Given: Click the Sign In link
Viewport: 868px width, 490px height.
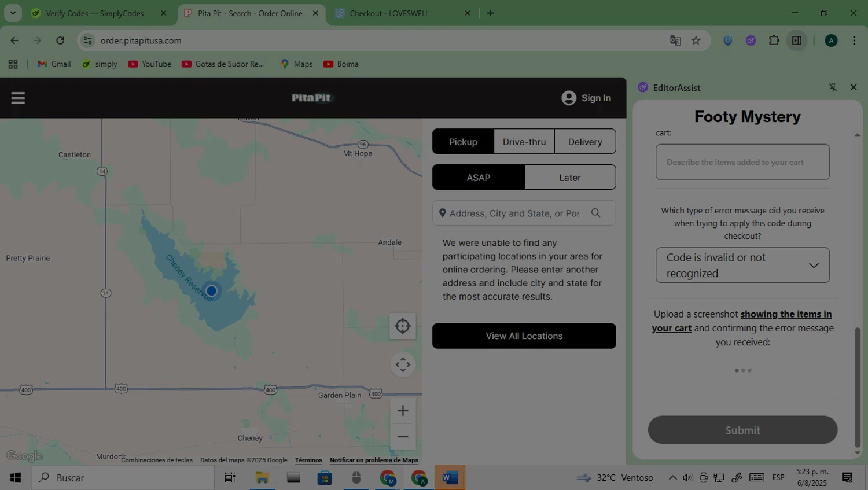Looking at the screenshot, I should pos(596,98).
